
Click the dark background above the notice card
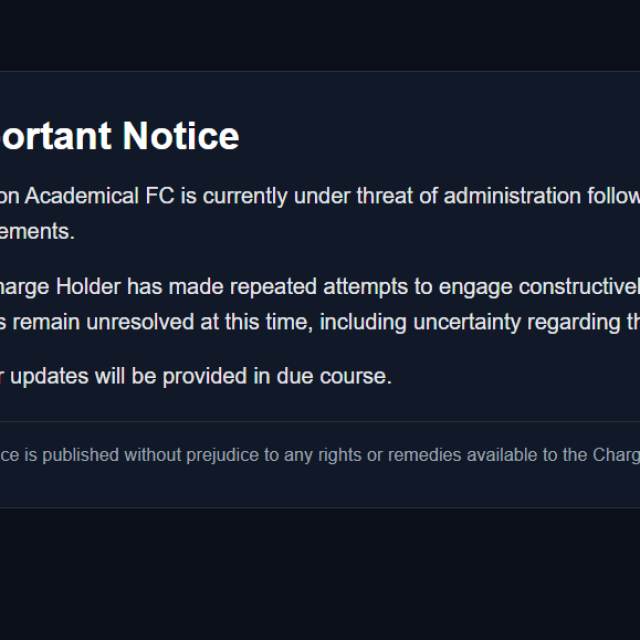[x=320, y=35]
